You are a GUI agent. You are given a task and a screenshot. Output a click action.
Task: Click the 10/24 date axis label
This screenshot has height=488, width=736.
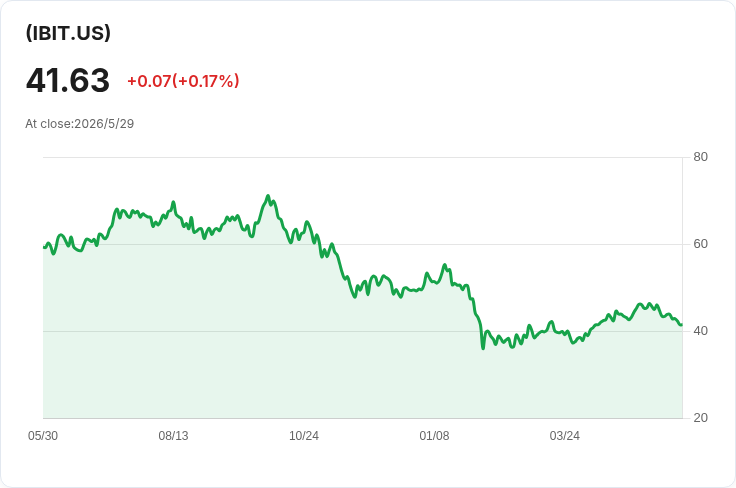click(304, 436)
